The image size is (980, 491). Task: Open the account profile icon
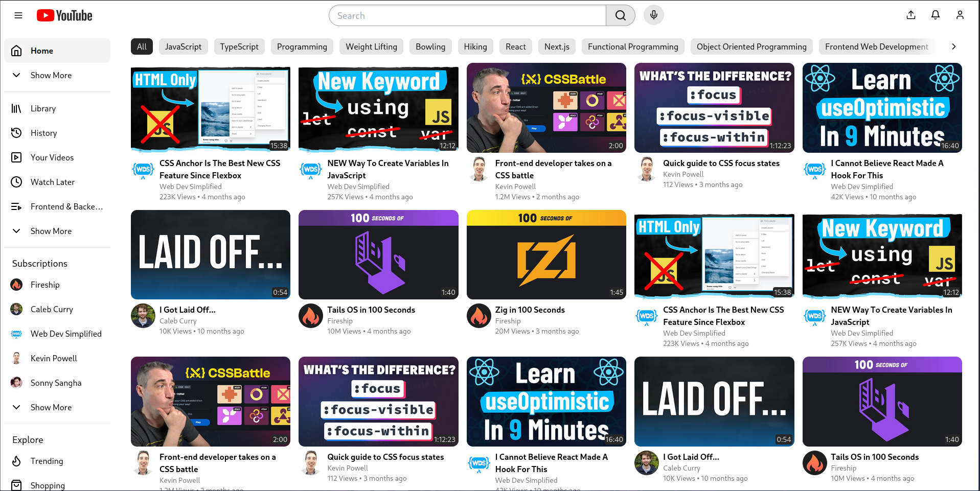pos(960,15)
